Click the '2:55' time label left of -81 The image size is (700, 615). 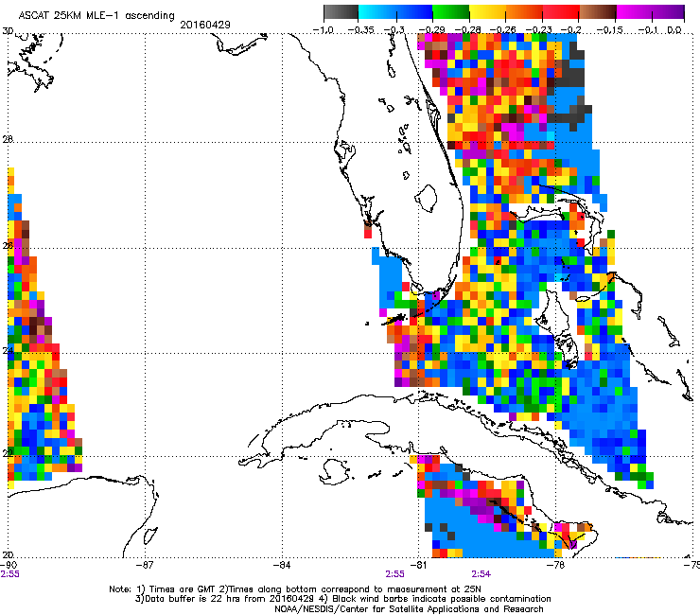tap(395, 574)
